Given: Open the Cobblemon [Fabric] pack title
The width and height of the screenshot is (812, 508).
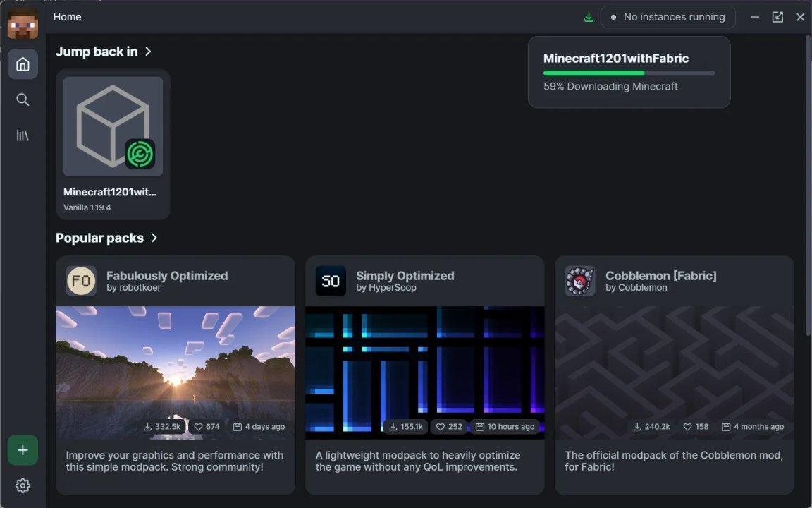Looking at the screenshot, I should point(661,276).
